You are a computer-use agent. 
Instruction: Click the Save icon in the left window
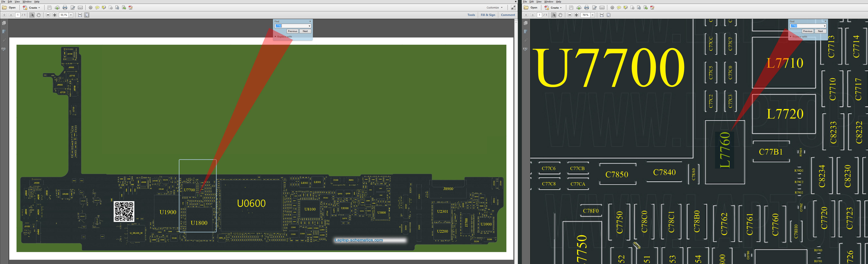point(50,7)
